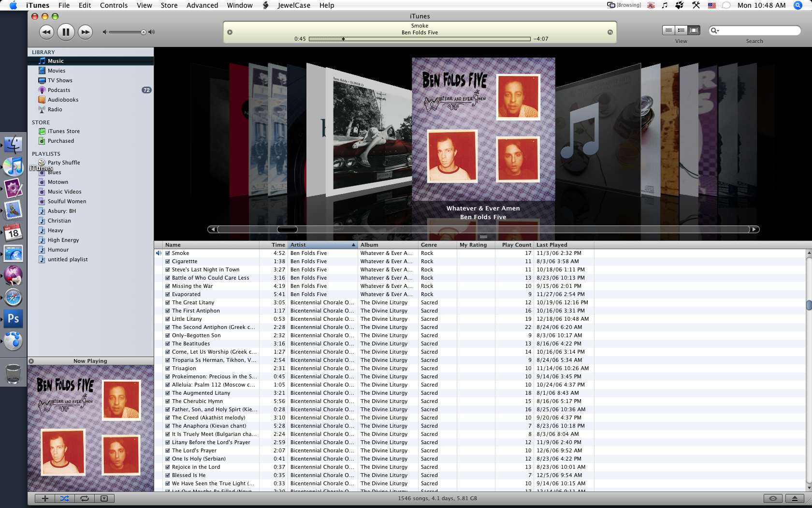This screenshot has width=812, height=508.
Task: Toggle shuffle button at bottom
Action: tap(65, 498)
